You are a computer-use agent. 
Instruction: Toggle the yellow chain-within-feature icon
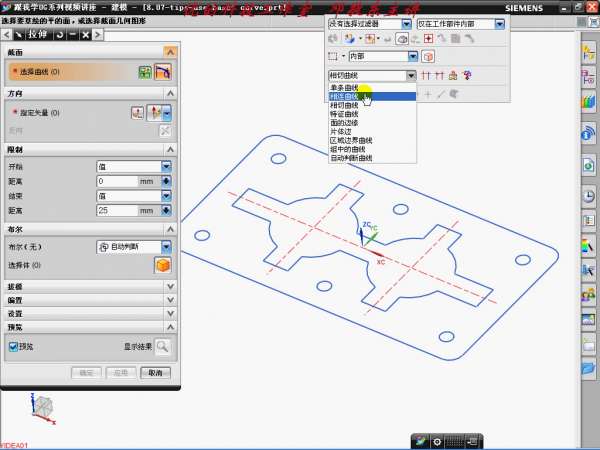click(x=453, y=75)
